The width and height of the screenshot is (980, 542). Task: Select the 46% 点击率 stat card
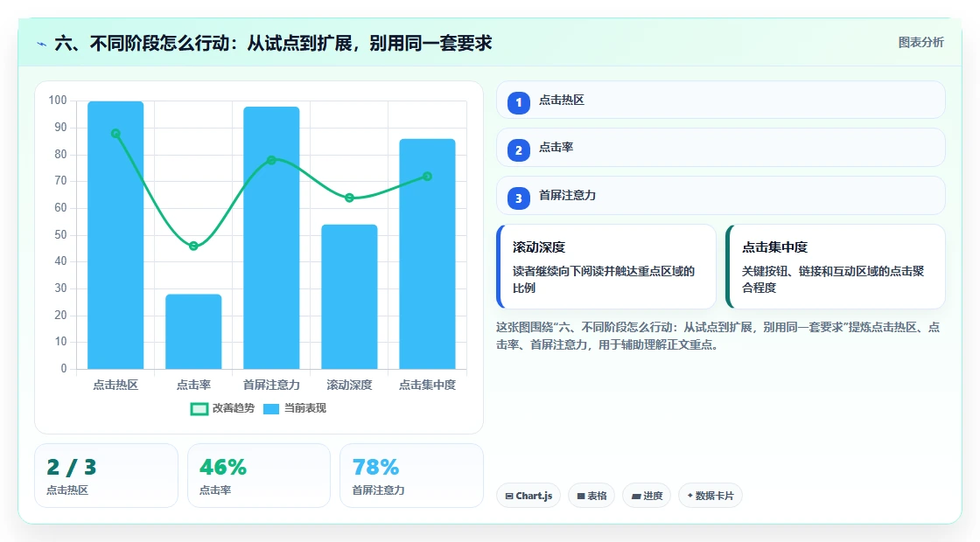(x=259, y=476)
